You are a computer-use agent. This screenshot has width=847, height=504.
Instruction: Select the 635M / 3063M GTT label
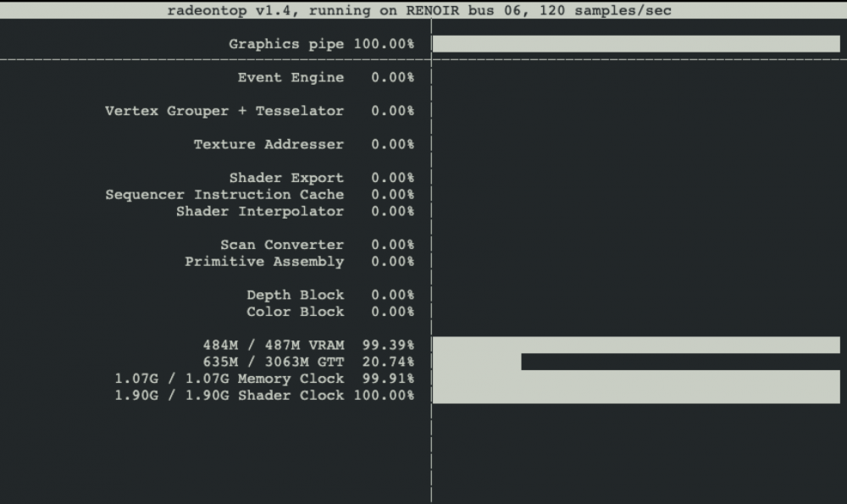(x=274, y=362)
